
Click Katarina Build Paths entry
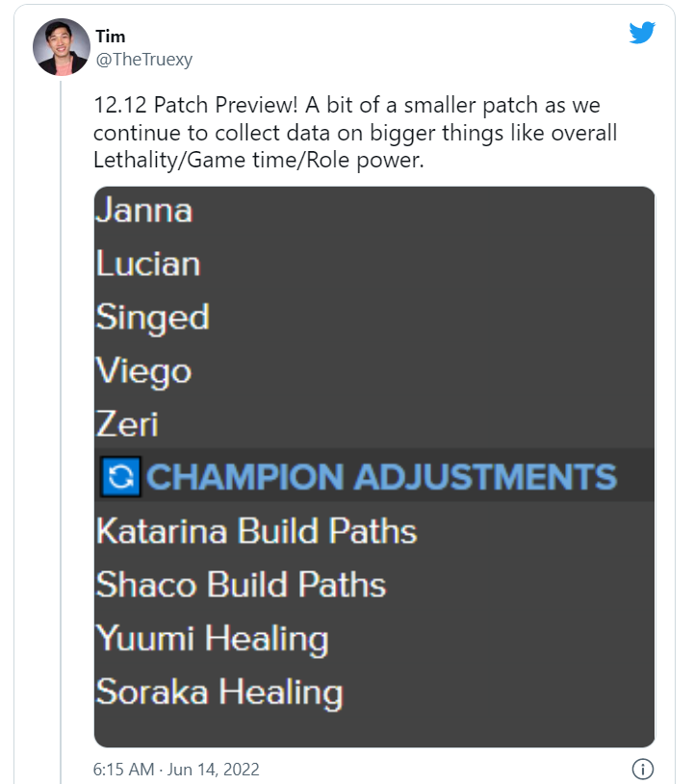pos(257,530)
